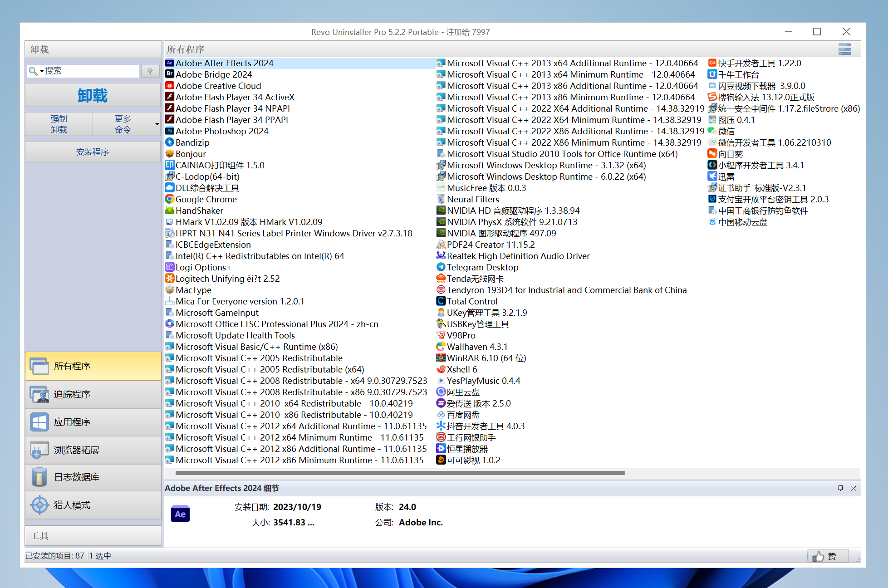Select the Logi Options+ icon
Screen dimensions: 888x588
(x=170, y=267)
